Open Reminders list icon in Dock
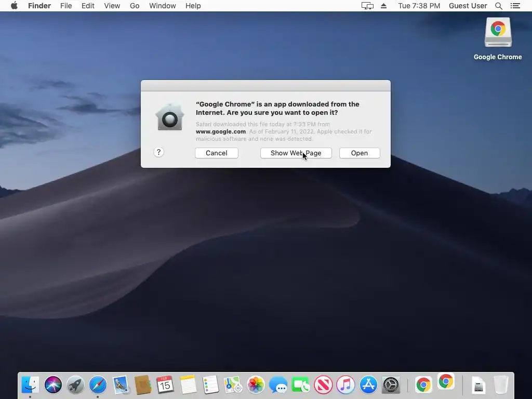This screenshot has height=399, width=532. pos(210,385)
